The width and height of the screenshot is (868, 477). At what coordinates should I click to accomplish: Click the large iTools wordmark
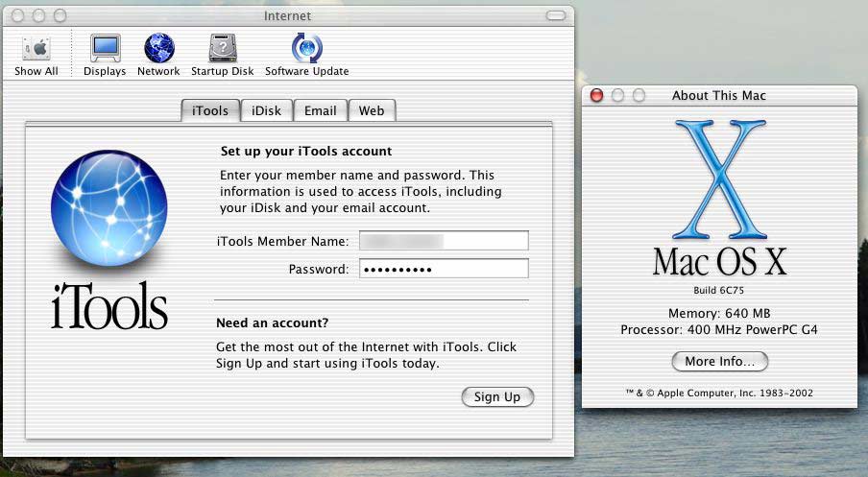[x=109, y=305]
